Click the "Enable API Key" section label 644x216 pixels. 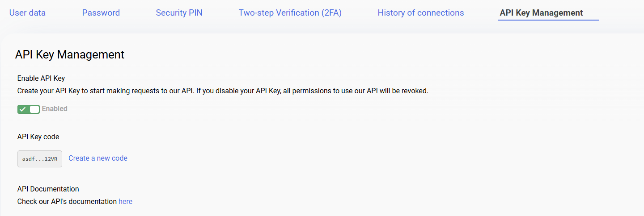[41, 79]
